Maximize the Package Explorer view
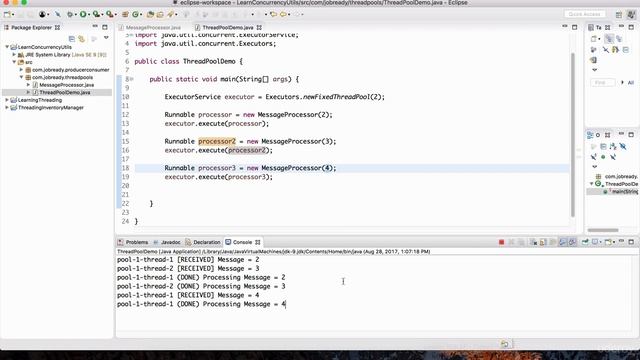Screen dimensions: 640x360 click(105, 27)
